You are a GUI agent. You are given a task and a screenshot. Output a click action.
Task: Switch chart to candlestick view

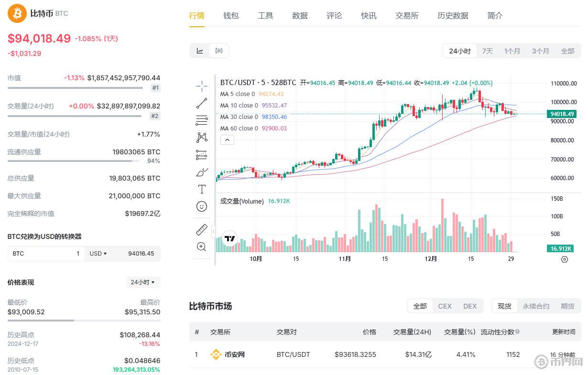pos(219,50)
